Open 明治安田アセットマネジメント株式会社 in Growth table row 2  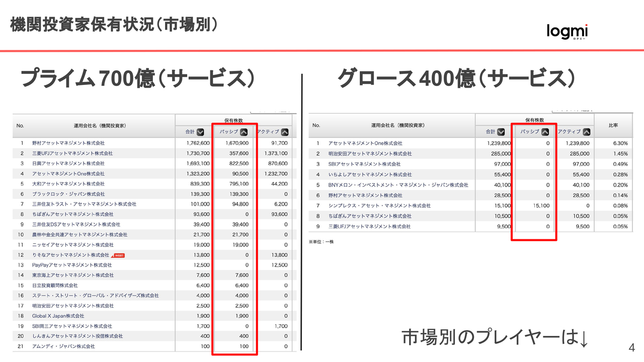[x=370, y=153]
